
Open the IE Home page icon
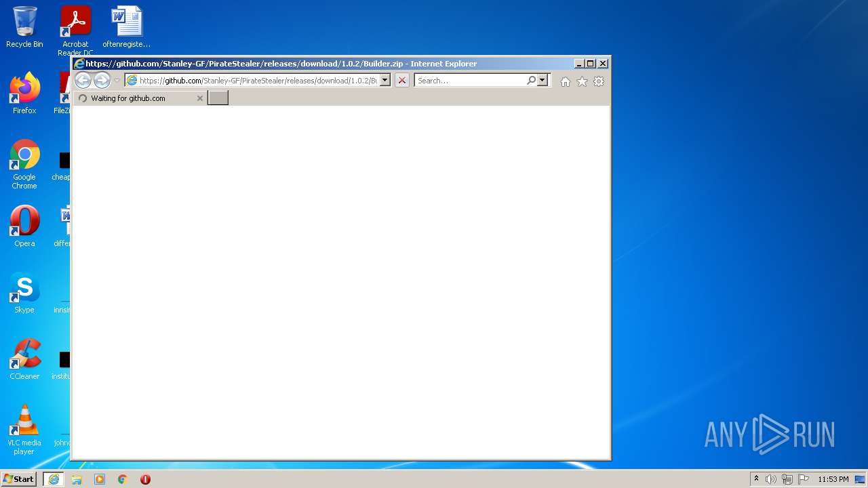(566, 81)
